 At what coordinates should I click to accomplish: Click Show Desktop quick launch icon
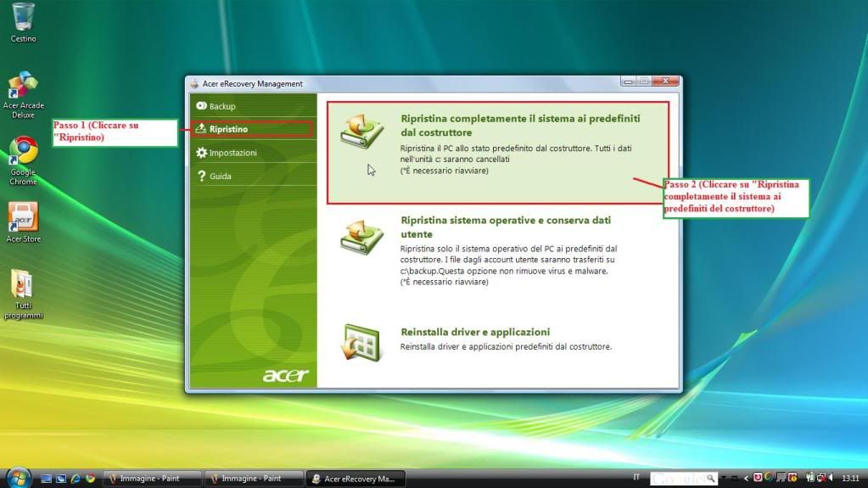[x=47, y=479]
